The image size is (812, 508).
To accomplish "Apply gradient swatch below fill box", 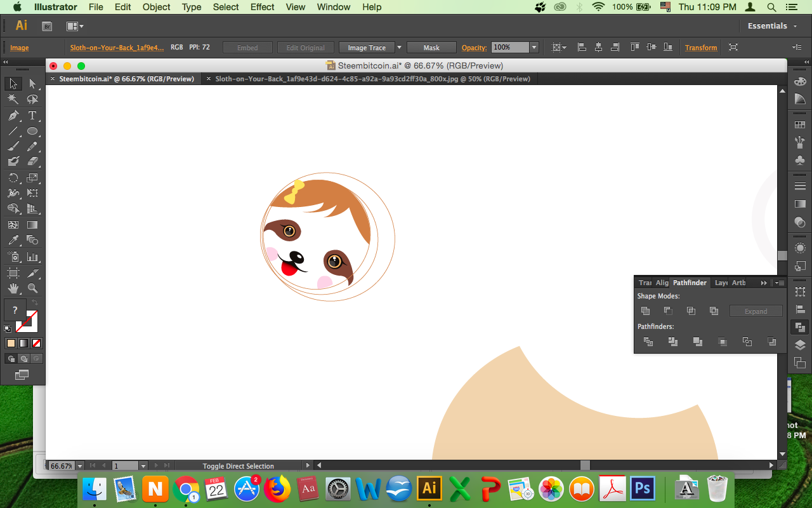I will tap(23, 343).
